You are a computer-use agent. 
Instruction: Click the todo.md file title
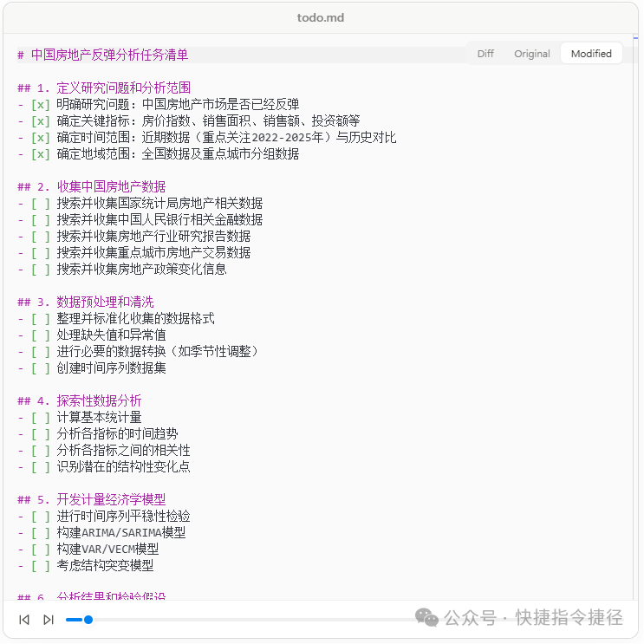point(321,17)
